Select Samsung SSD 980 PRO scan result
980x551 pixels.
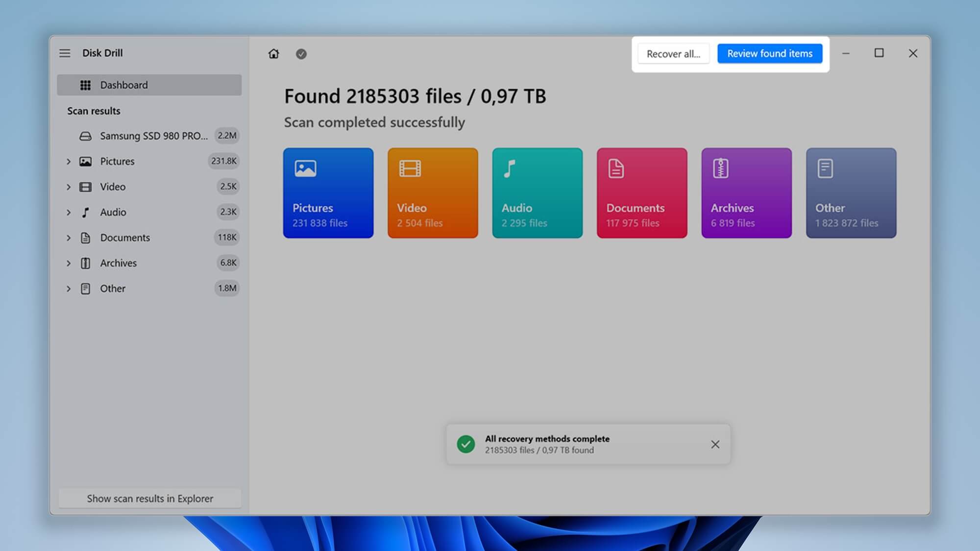[x=149, y=136]
